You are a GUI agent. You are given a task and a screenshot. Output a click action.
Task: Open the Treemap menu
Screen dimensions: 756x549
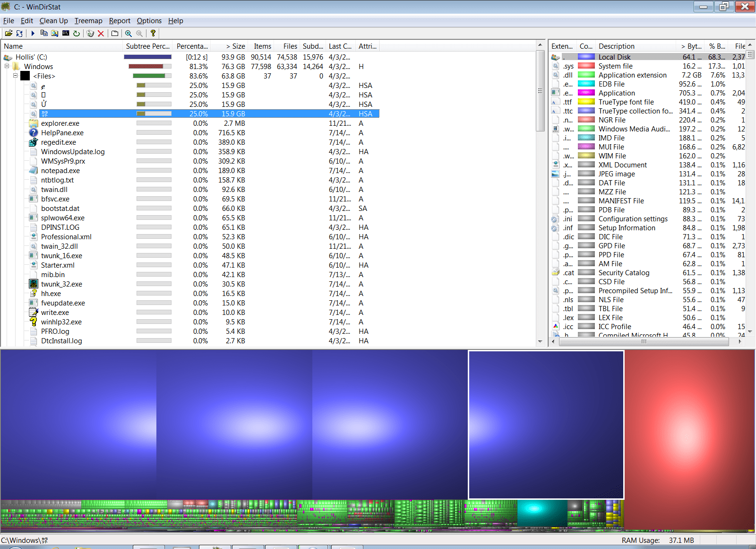[88, 21]
